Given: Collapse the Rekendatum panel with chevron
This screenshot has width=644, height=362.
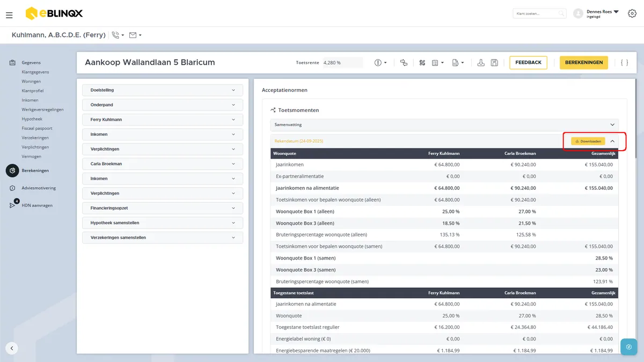Looking at the screenshot, I should [x=612, y=141].
